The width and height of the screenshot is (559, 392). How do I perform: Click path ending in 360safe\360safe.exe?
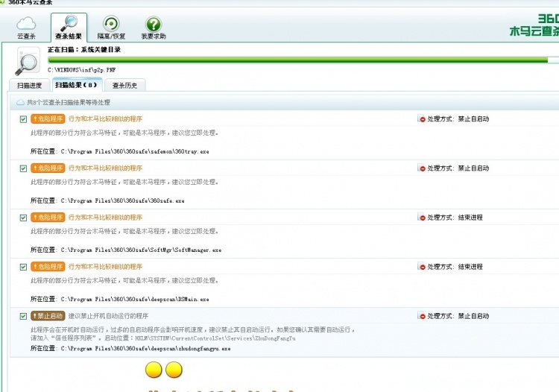click(x=122, y=200)
